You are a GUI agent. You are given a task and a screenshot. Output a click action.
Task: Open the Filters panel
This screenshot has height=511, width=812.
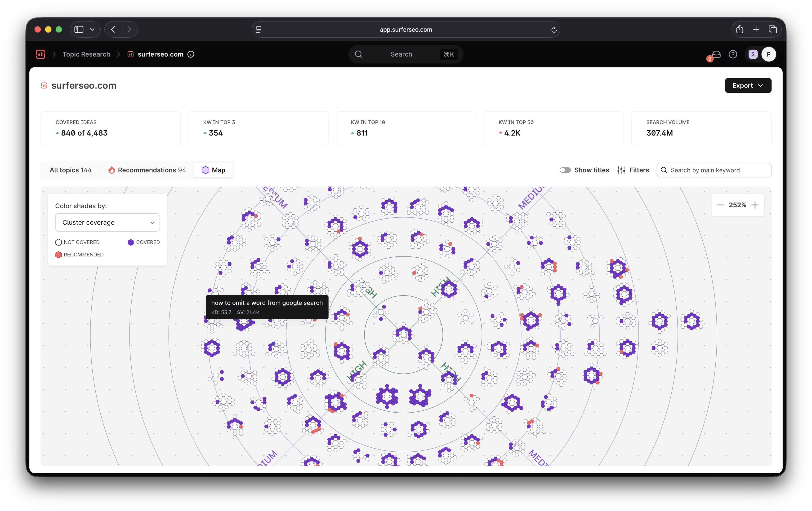[633, 170]
